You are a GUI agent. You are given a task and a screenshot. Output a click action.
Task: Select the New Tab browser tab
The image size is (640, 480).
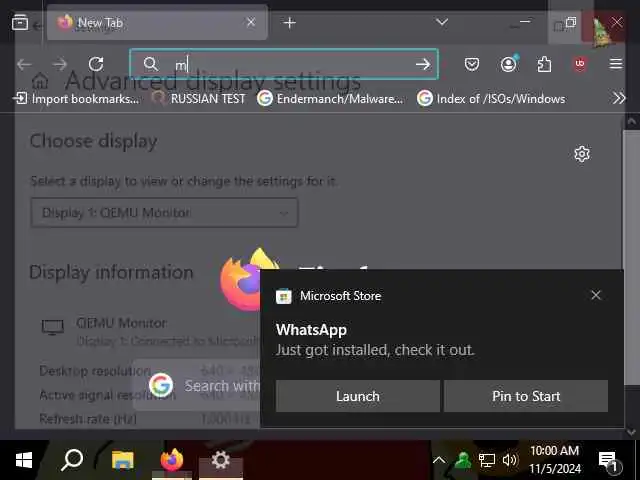click(157, 22)
